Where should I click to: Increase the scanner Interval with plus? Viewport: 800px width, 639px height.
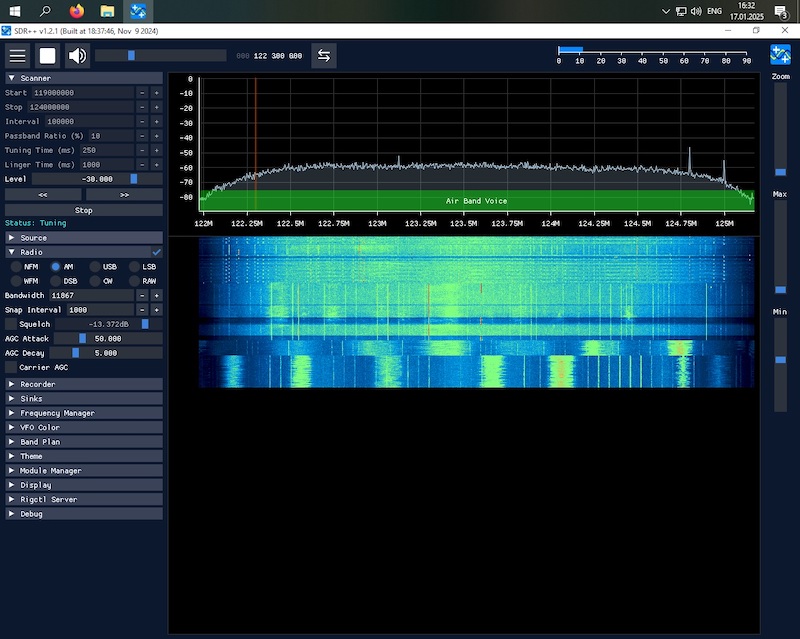pyautogui.click(x=157, y=121)
